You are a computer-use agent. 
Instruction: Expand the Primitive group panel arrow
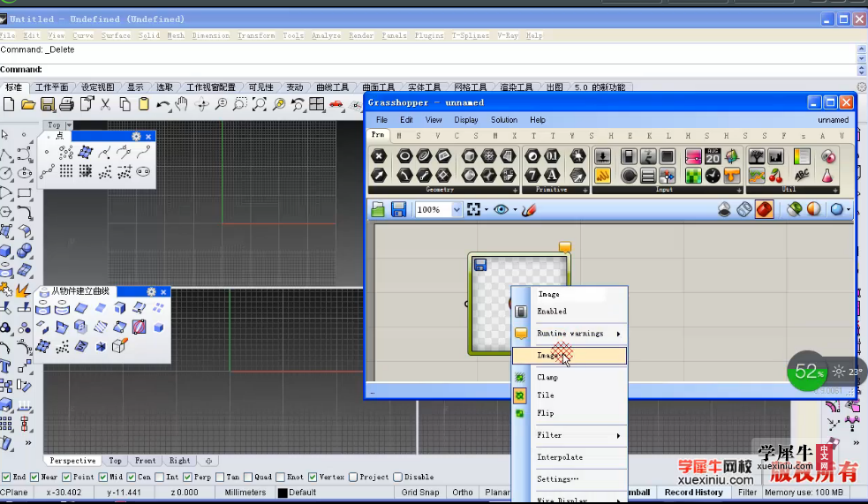(x=585, y=190)
